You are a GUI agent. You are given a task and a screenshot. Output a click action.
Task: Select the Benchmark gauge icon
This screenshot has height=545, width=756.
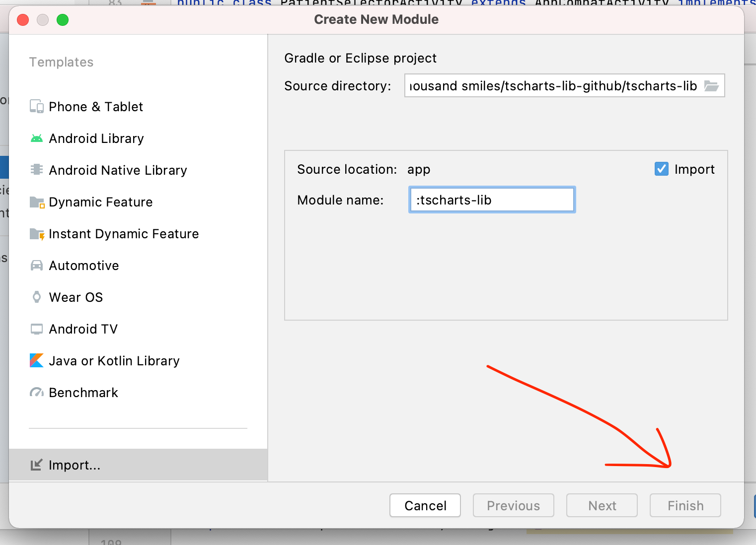(37, 393)
